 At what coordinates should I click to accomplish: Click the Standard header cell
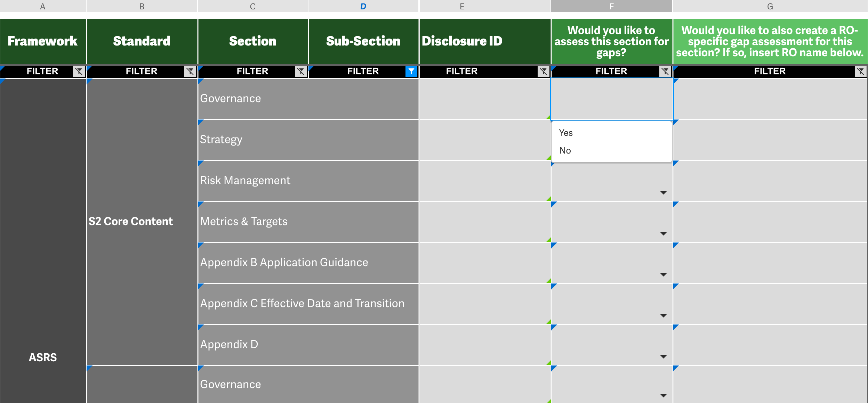(142, 41)
